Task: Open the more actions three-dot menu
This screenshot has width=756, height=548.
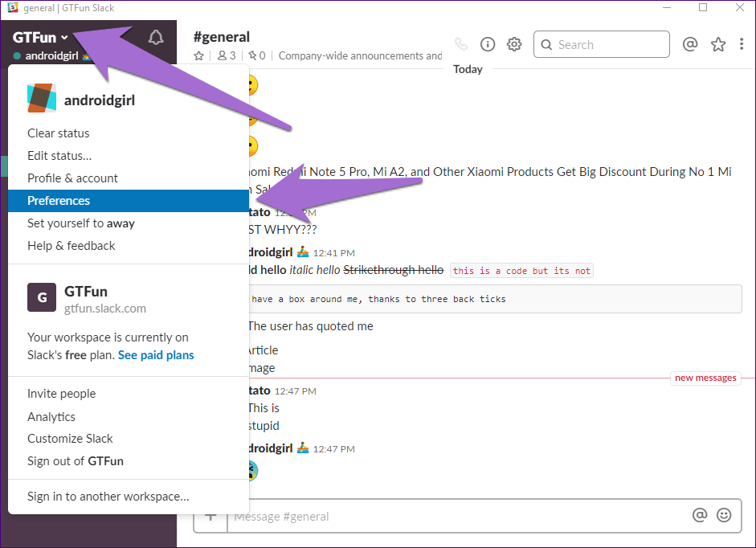Action: (x=741, y=44)
